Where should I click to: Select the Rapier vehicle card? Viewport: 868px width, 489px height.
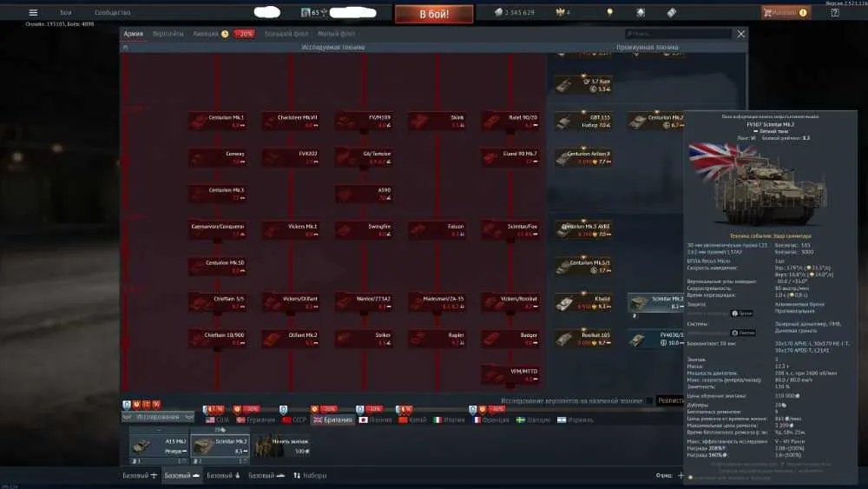pyautogui.click(x=437, y=339)
